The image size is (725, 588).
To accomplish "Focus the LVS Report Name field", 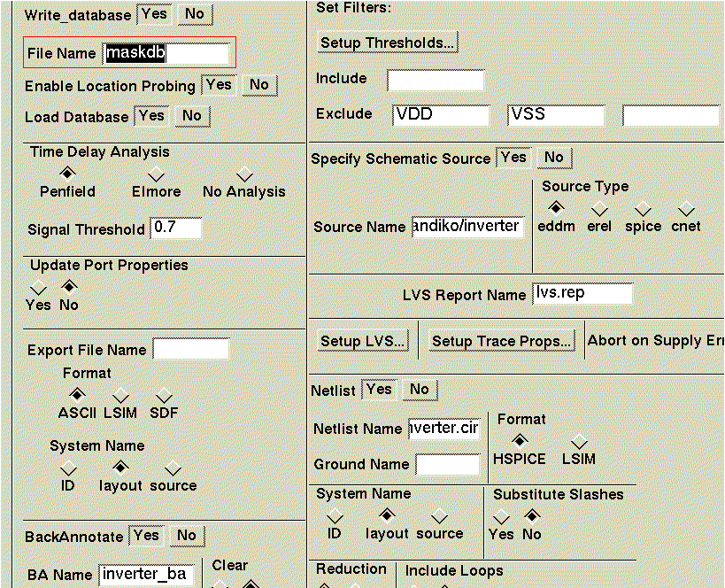I will pyautogui.click(x=582, y=293).
